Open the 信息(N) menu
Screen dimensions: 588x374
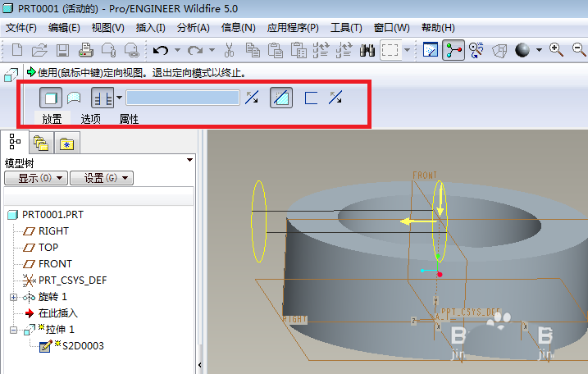click(238, 27)
